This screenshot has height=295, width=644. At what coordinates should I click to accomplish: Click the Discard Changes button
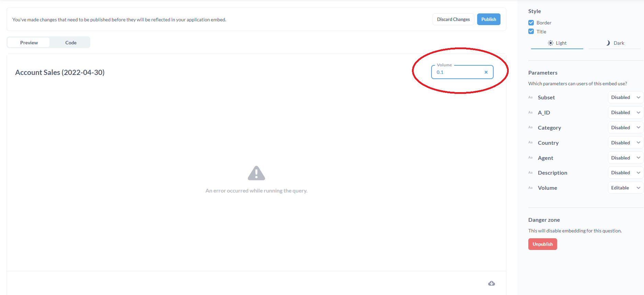point(453,19)
